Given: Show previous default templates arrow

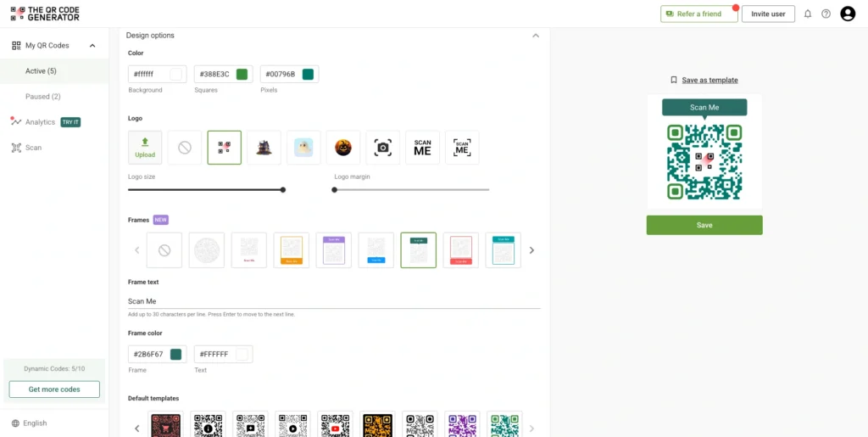Looking at the screenshot, I should click(x=137, y=429).
